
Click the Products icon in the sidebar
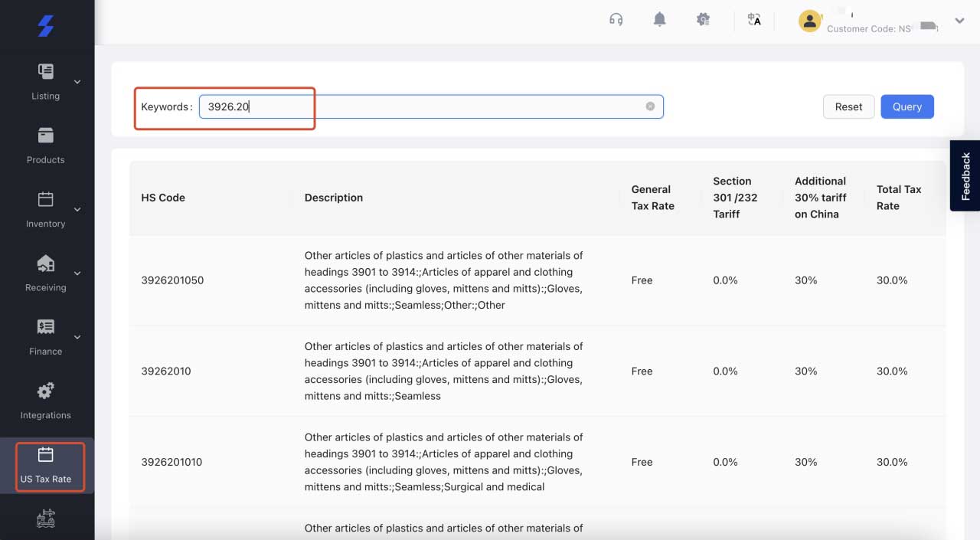click(45, 141)
